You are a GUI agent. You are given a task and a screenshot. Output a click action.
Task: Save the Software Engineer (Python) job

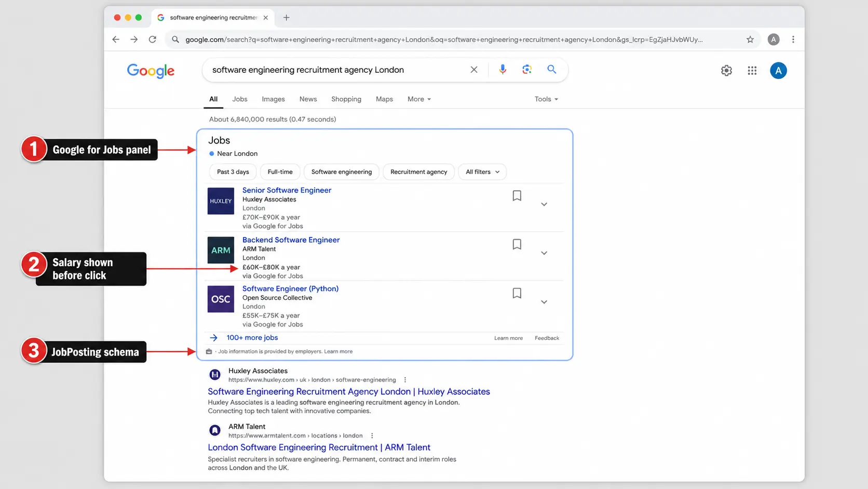[517, 294]
